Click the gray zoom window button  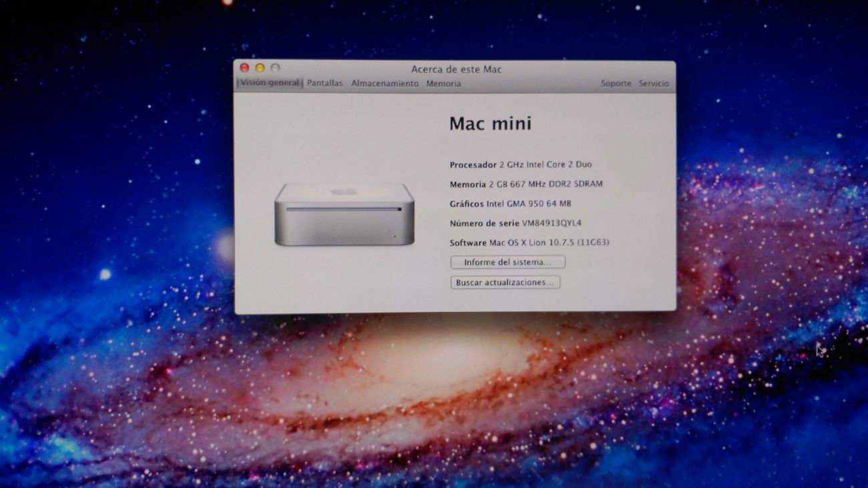275,68
